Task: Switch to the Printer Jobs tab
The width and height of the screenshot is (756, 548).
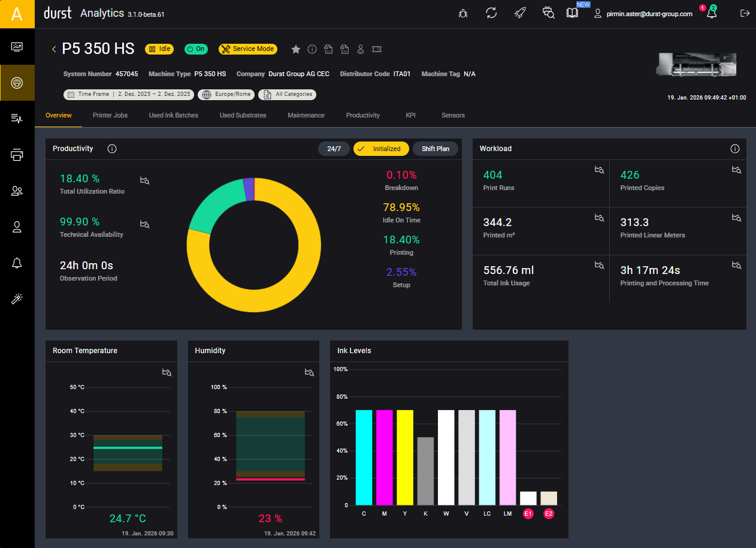Action: [x=110, y=115]
